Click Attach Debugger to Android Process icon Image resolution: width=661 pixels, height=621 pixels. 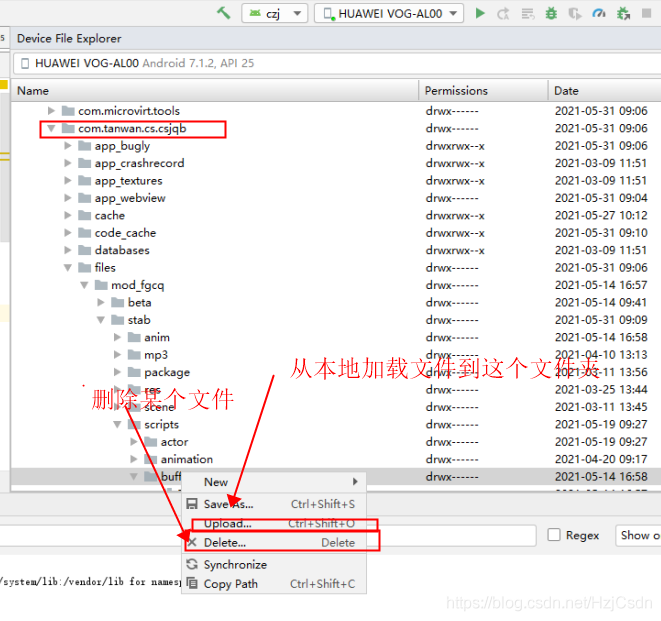(x=623, y=14)
